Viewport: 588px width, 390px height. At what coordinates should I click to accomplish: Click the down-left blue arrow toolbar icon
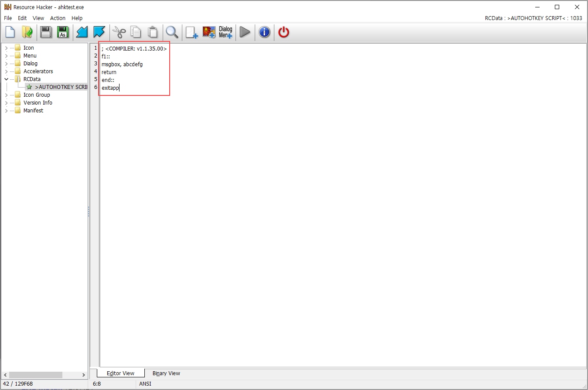pyautogui.click(x=82, y=32)
